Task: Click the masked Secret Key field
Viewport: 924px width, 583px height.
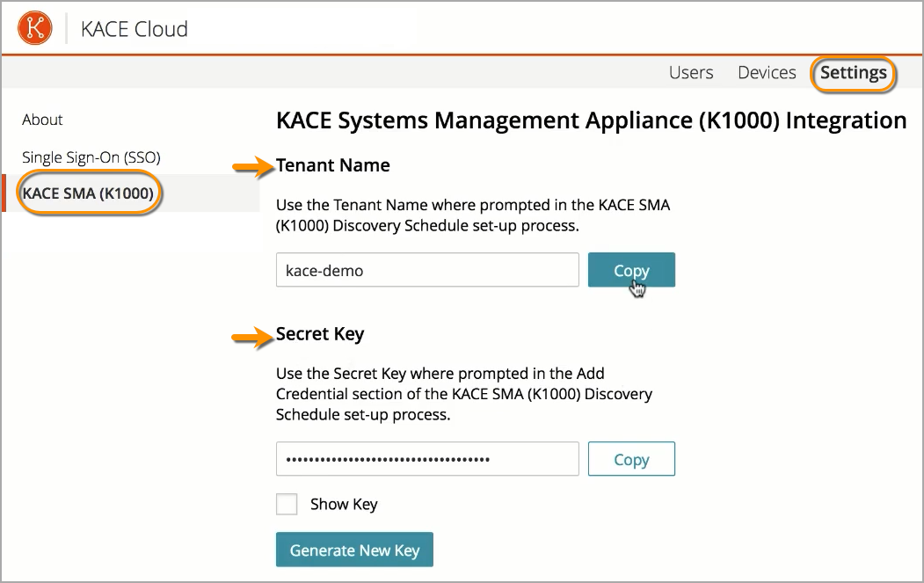Action: pyautogui.click(x=427, y=459)
